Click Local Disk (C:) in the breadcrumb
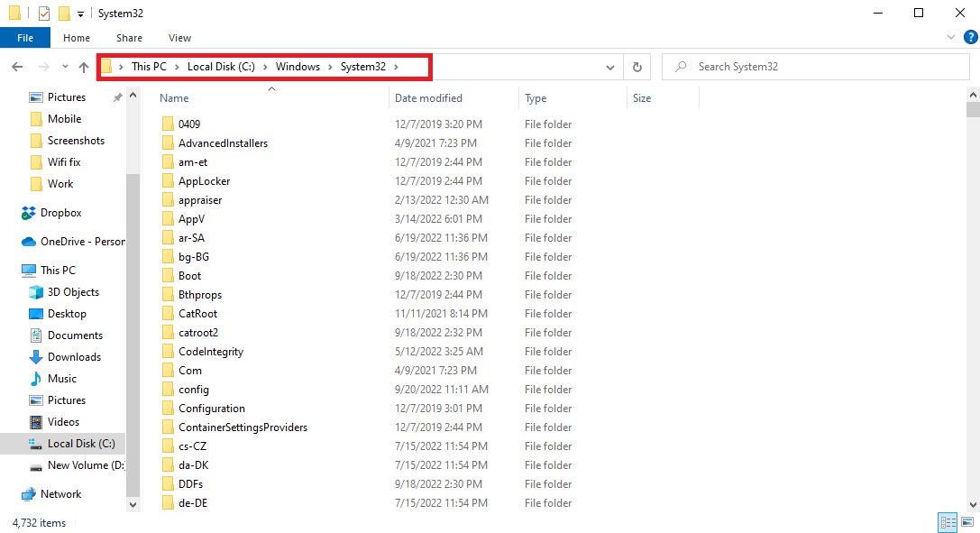 [x=221, y=67]
